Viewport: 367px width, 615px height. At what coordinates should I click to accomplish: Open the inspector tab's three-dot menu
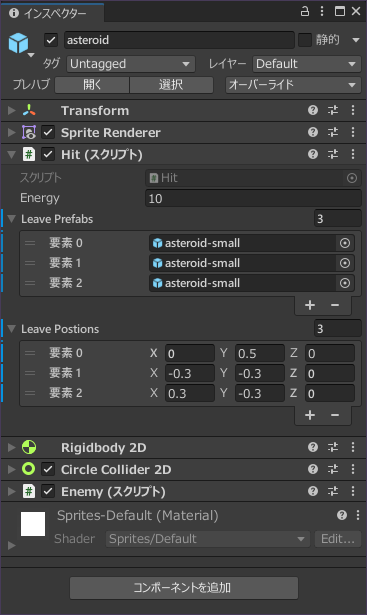click(x=322, y=11)
